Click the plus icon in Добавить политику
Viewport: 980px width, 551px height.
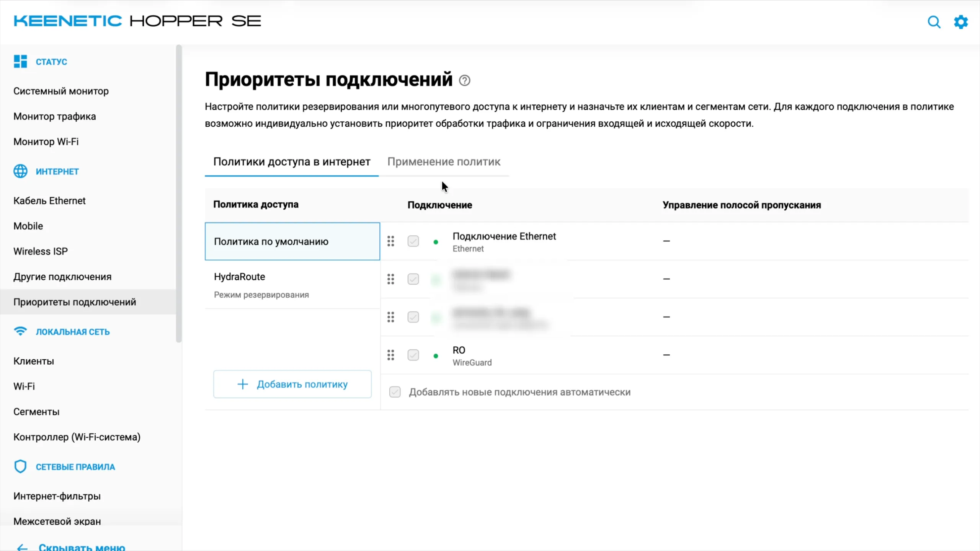coord(243,384)
